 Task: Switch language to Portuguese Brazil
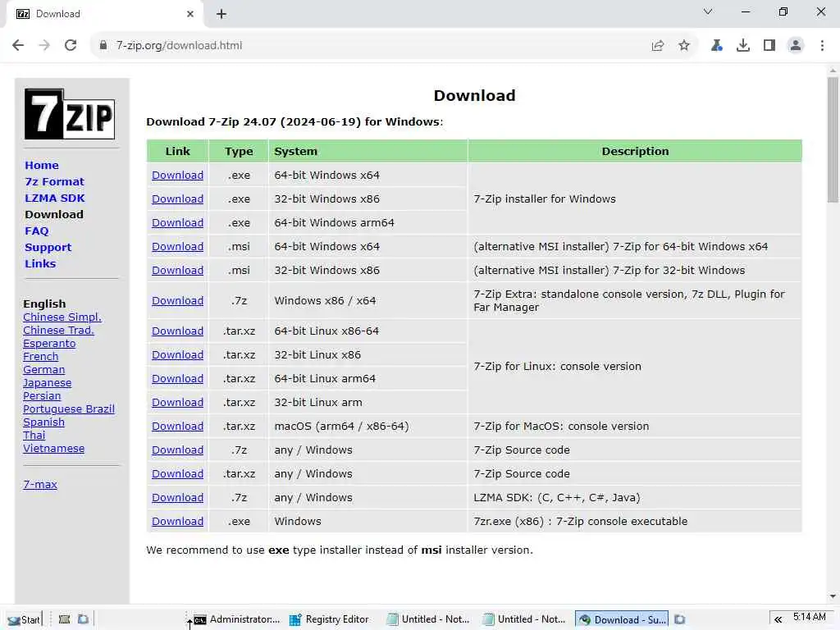point(69,409)
